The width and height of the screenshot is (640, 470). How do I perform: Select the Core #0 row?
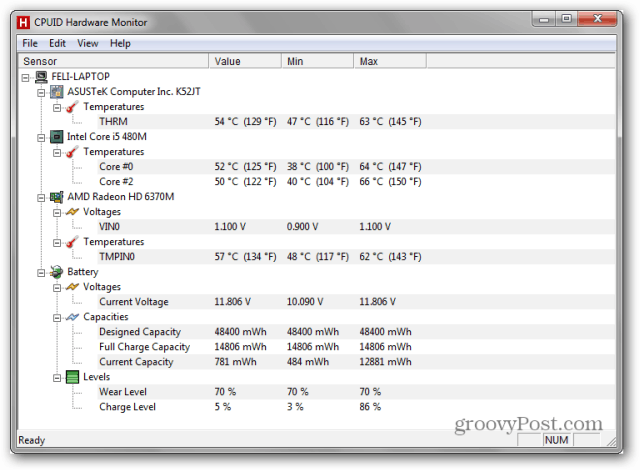[x=356, y=166]
